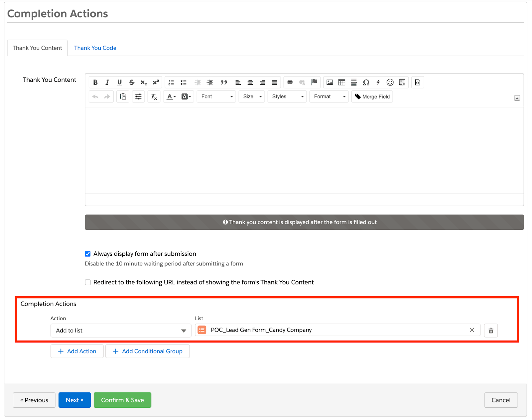The height and width of the screenshot is (420, 532).
Task: Apply strikethrough formatting
Action: (x=132, y=82)
